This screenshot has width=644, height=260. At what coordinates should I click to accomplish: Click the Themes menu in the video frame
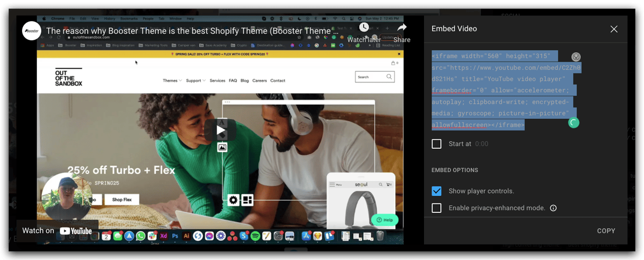coord(172,80)
